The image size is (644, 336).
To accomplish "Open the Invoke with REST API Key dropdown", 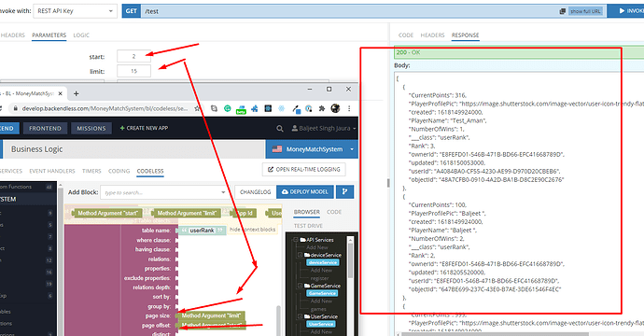I will pyautogui.click(x=76, y=11).
